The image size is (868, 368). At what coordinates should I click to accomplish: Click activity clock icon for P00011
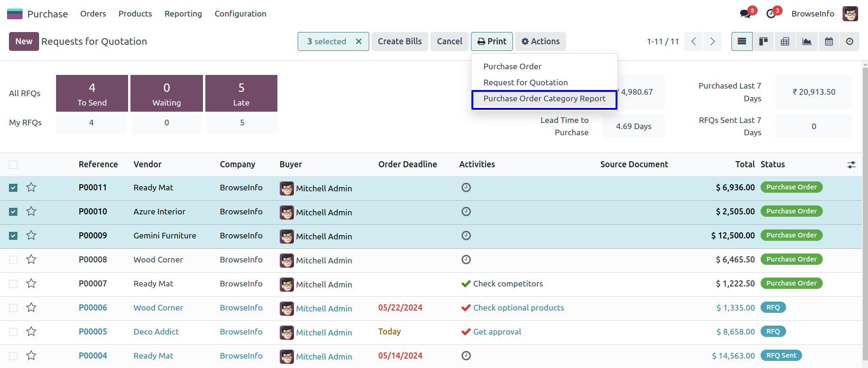(466, 188)
